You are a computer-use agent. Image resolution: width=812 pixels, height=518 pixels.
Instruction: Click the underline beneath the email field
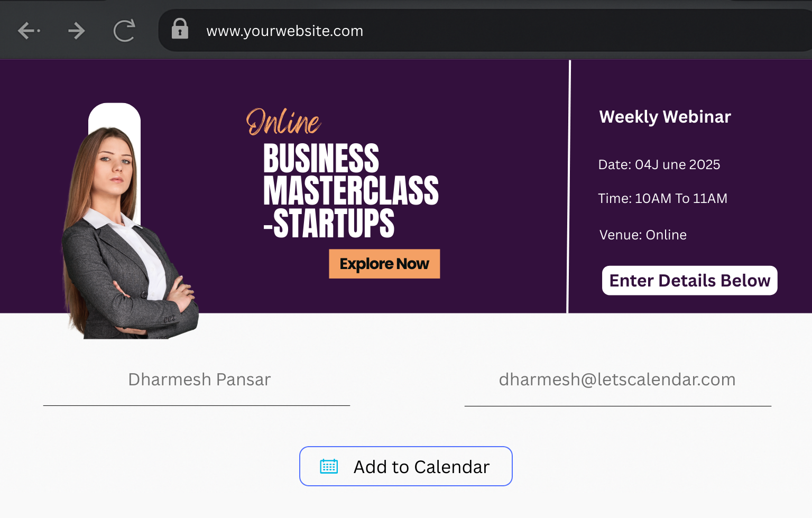coord(617,406)
